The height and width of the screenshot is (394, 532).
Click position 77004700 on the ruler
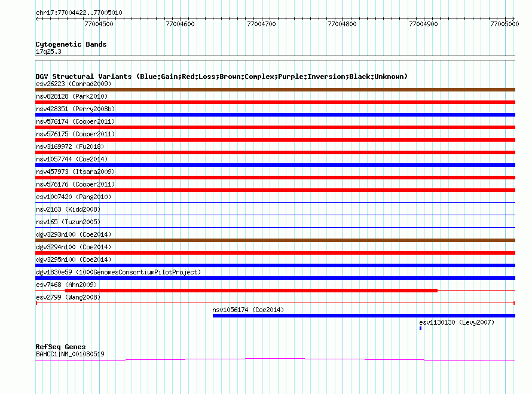(261, 24)
